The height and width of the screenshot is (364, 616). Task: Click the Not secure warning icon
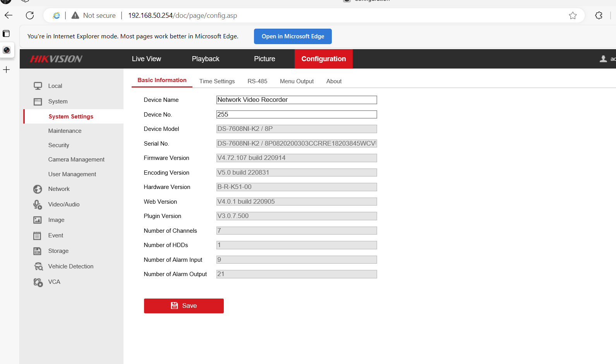coord(75,15)
